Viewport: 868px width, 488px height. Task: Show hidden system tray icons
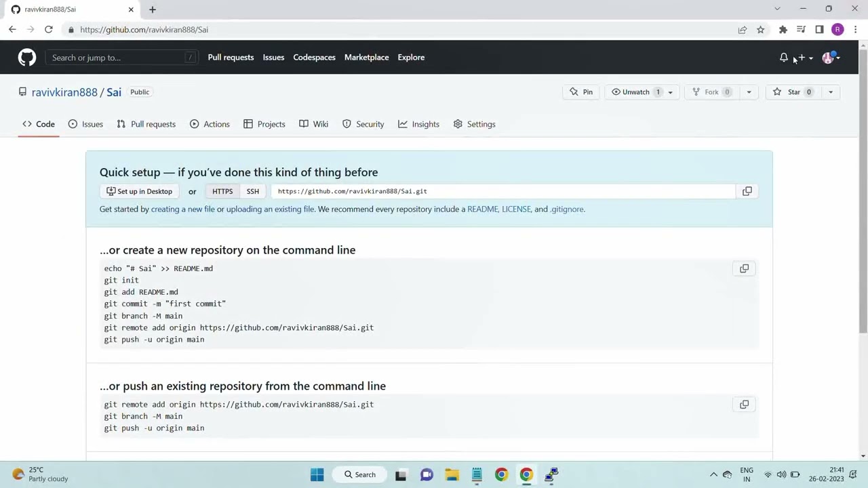coord(713,474)
